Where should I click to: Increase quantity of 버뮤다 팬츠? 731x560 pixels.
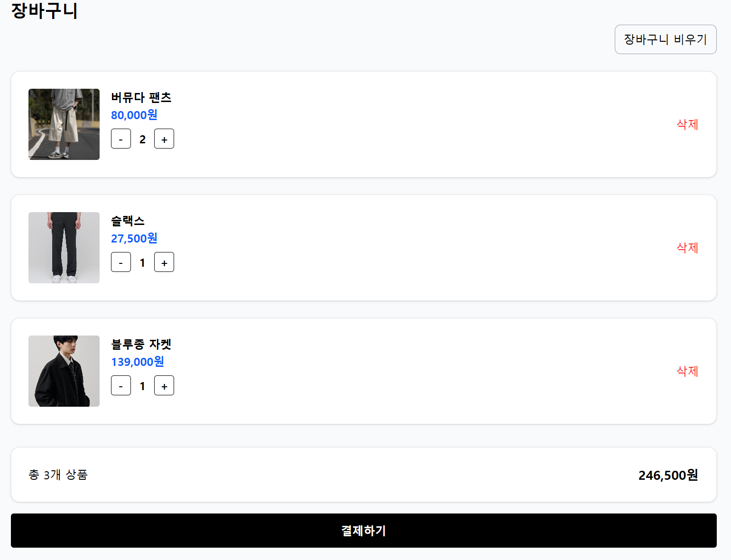164,139
